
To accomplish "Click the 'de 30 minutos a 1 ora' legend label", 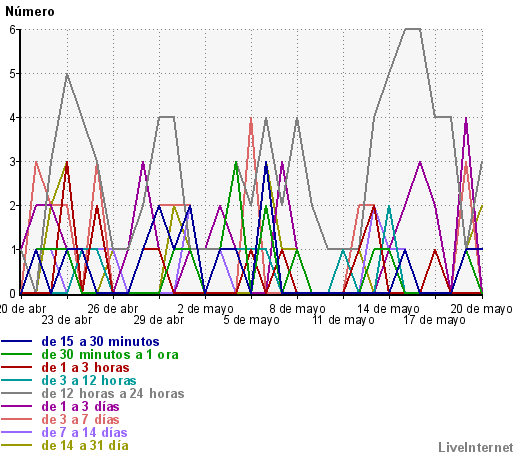I will click(110, 355).
